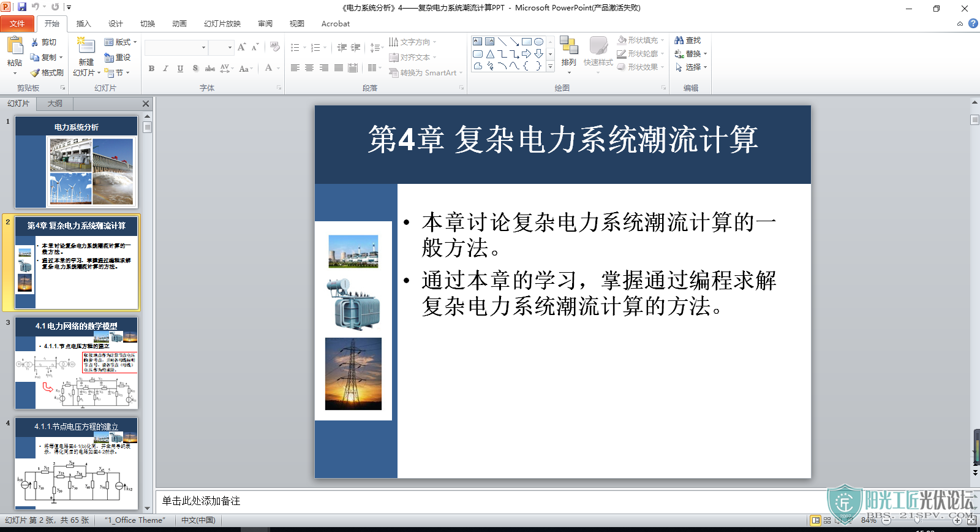980x532 pixels.
Task: Open the 排列 arrange dropdown
Action: pyautogui.click(x=569, y=55)
